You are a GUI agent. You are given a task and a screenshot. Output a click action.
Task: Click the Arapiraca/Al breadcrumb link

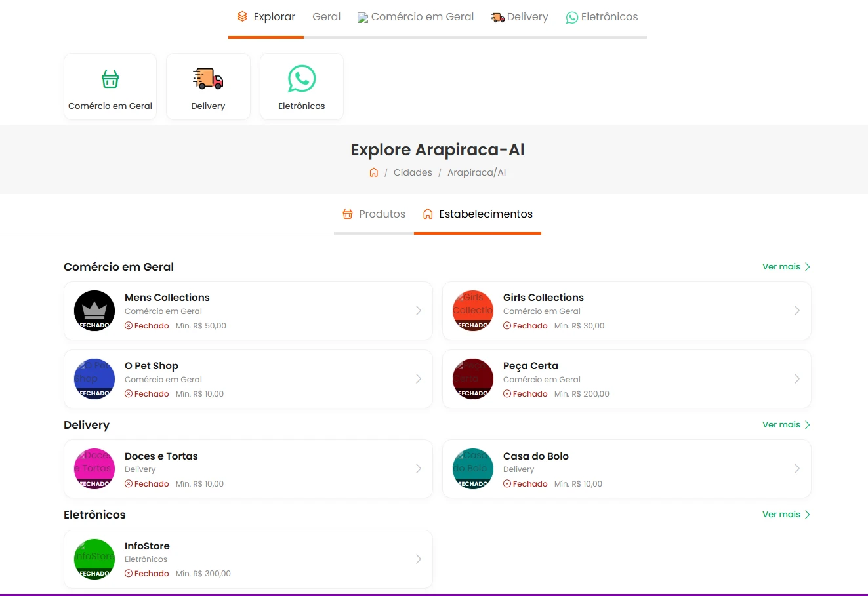point(476,172)
